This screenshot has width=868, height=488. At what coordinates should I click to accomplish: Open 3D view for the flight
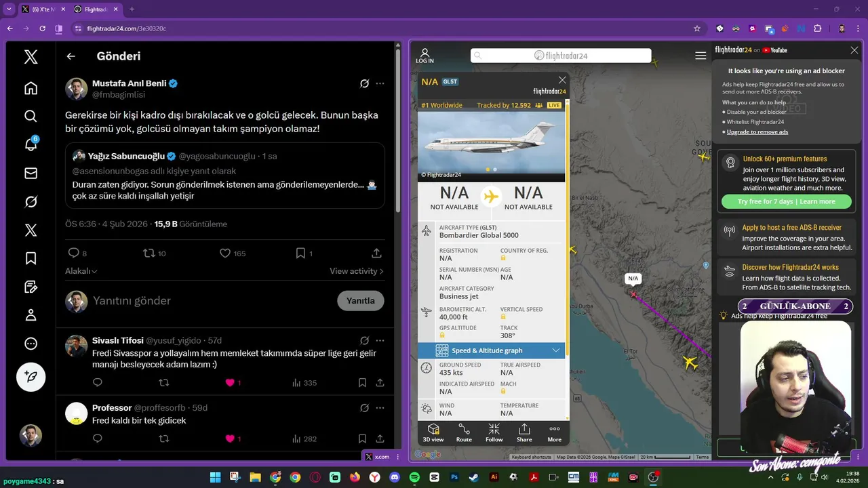(433, 433)
